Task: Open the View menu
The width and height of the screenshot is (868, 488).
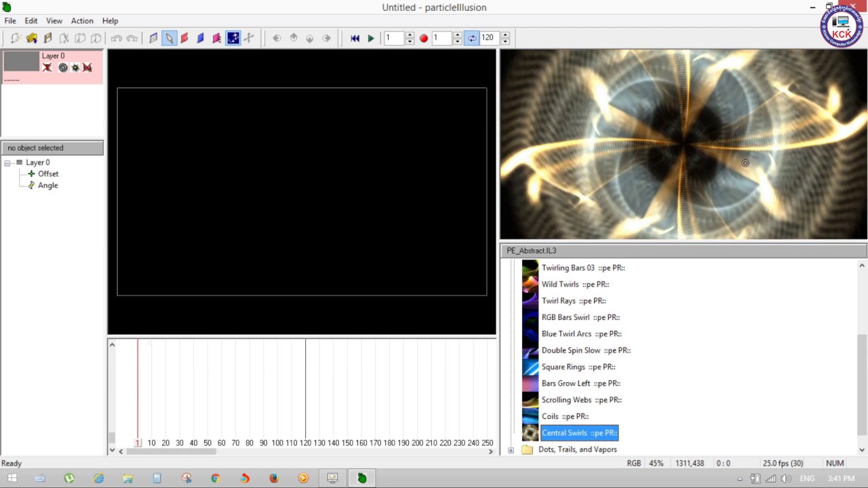Action: click(x=54, y=21)
